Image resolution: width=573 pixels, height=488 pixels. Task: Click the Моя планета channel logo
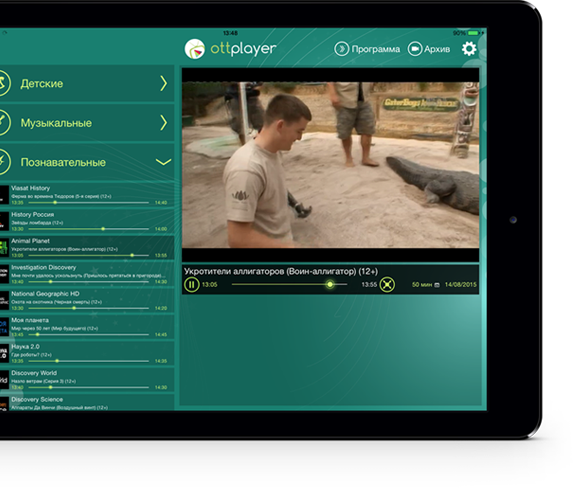[4, 327]
